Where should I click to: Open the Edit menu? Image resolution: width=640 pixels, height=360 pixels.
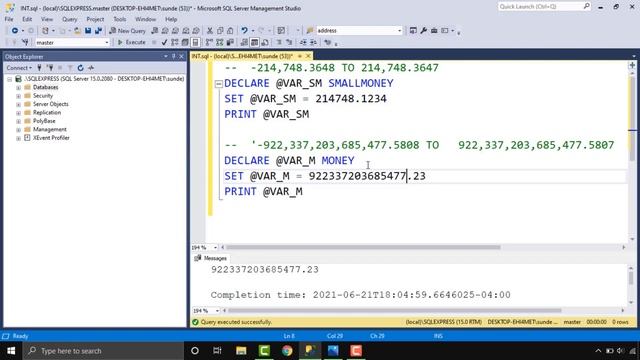(27, 19)
